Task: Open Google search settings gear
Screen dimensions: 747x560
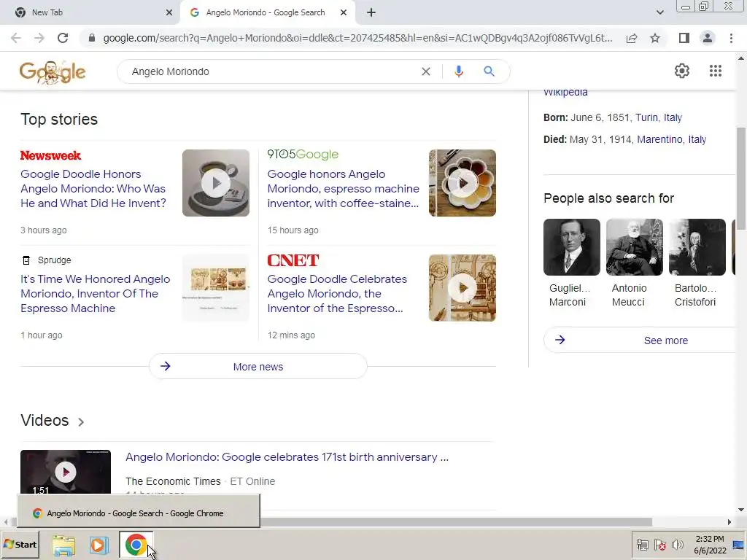Action: pos(682,71)
